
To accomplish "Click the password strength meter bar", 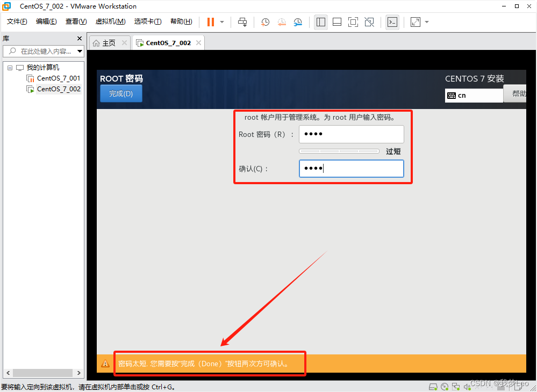I will click(x=339, y=151).
